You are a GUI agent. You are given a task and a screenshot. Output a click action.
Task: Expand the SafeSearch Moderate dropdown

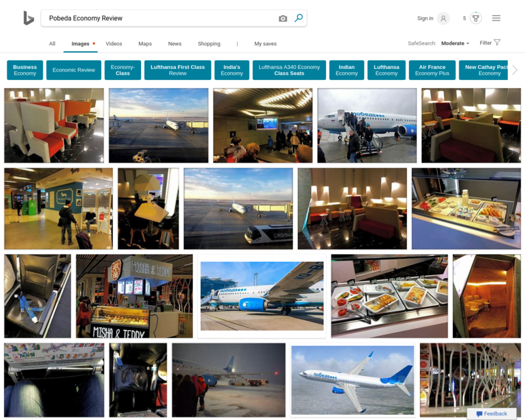455,43
